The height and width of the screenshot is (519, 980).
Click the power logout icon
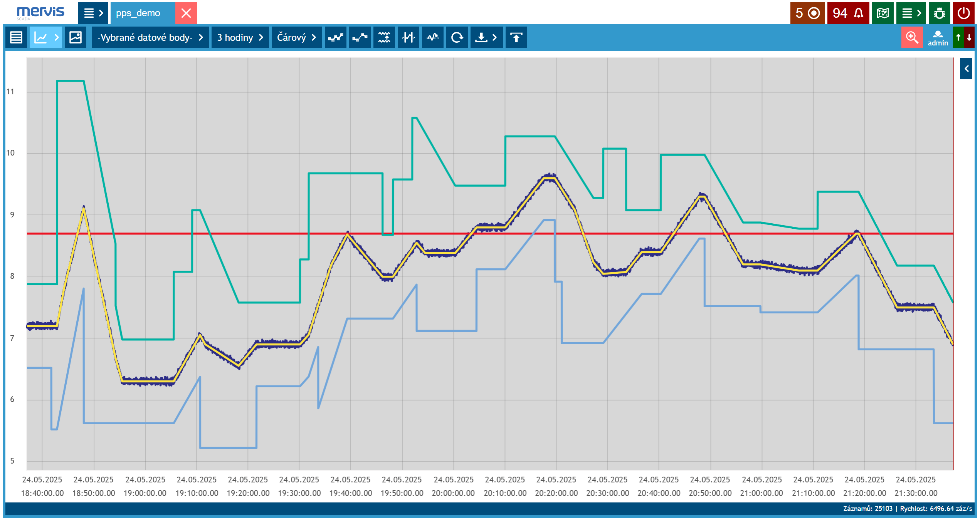click(x=963, y=13)
